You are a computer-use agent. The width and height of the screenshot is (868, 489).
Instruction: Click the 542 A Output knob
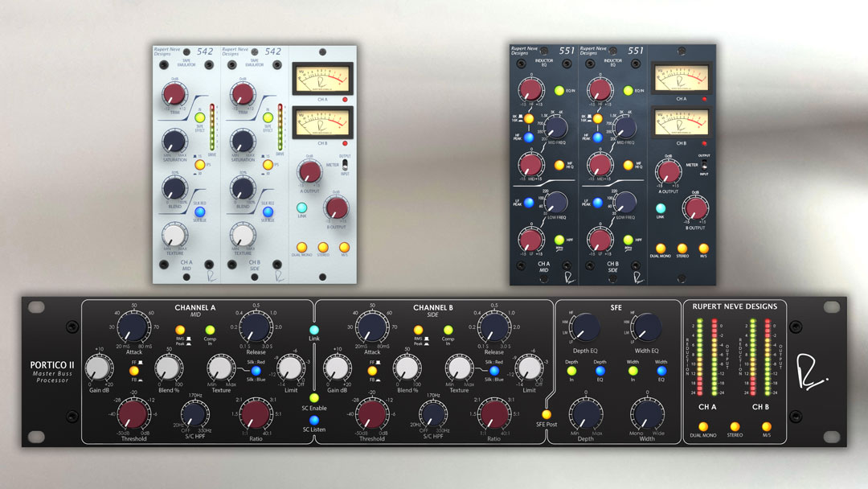pyautogui.click(x=309, y=171)
